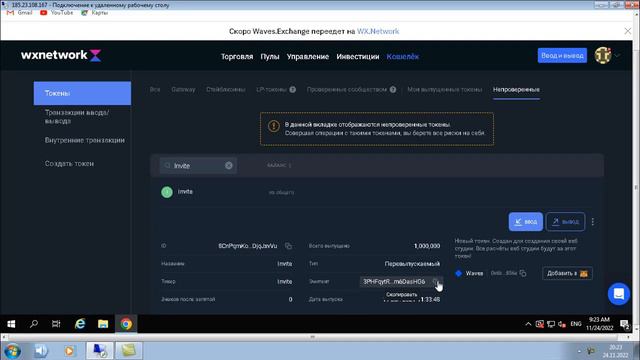Close the WX.Network migration banner
The height and width of the screenshot is (360, 640).
click(x=627, y=31)
